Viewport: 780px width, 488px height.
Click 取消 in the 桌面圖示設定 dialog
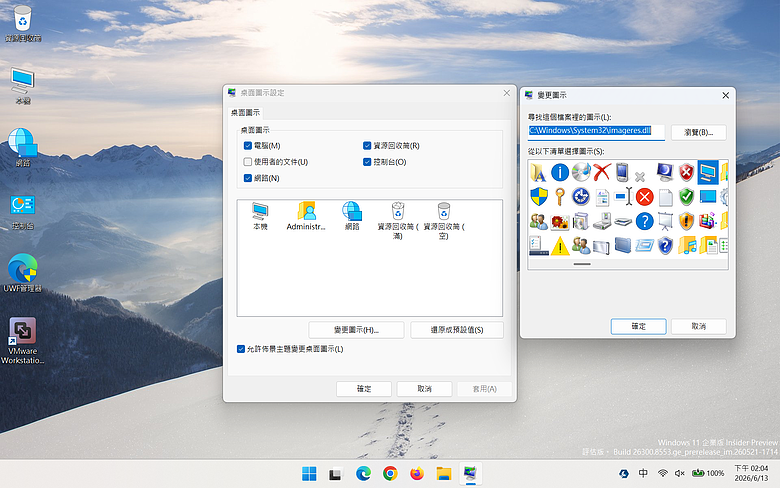424,389
